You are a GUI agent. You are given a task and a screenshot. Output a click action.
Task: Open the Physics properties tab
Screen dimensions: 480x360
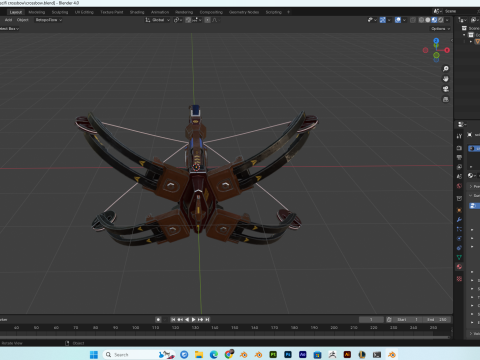459,238
